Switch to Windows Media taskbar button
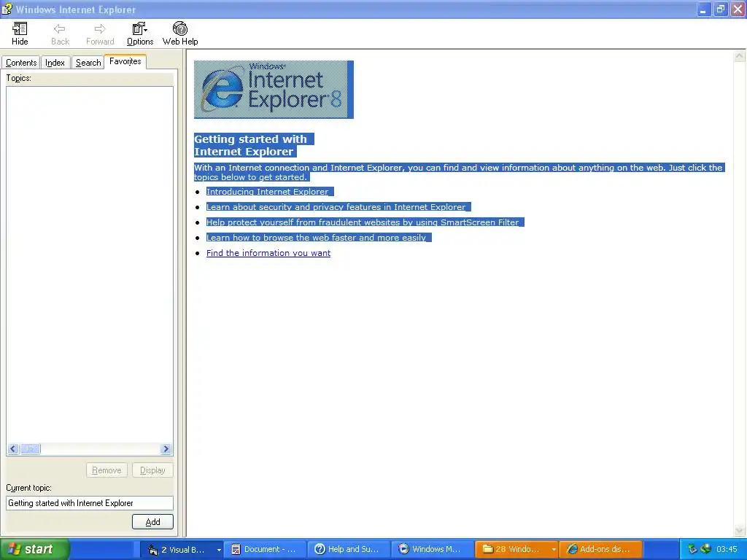The height and width of the screenshot is (560, 747). pyautogui.click(x=433, y=550)
